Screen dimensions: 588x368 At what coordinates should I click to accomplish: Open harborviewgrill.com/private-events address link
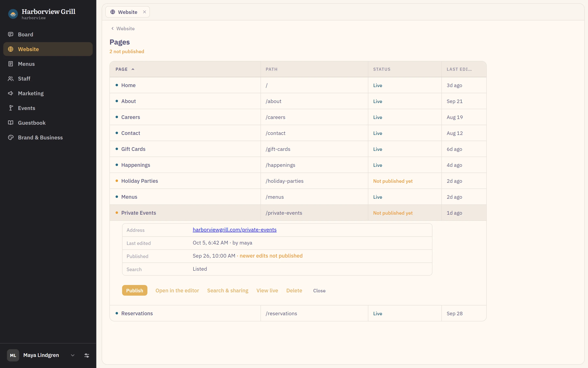pos(234,230)
